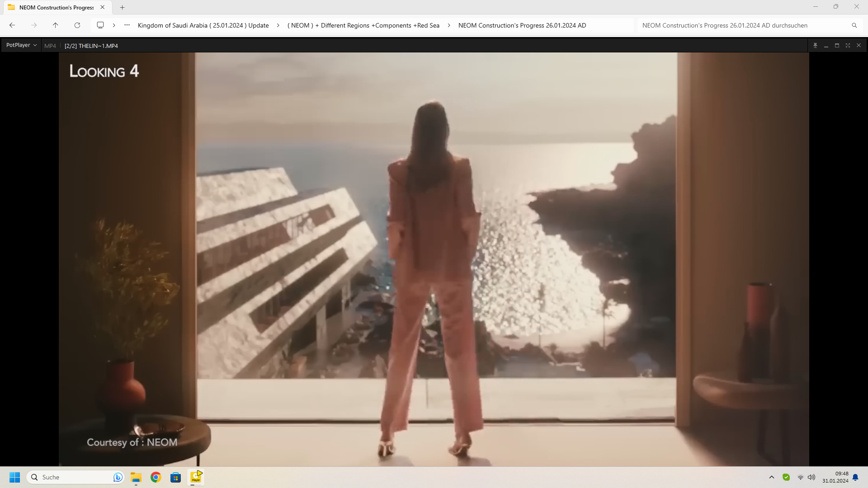Maximize the PotPlayer window
Image resolution: width=868 pixels, height=488 pixels.
pos(837,45)
